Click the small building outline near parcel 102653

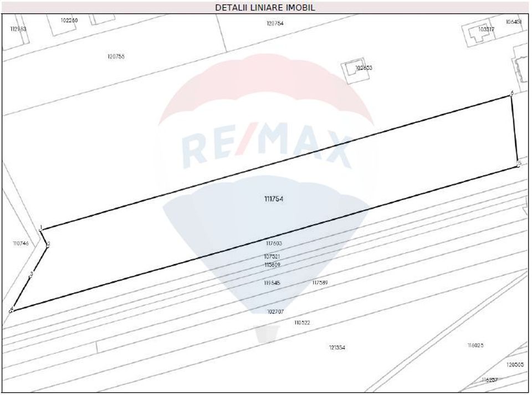pos(352,67)
